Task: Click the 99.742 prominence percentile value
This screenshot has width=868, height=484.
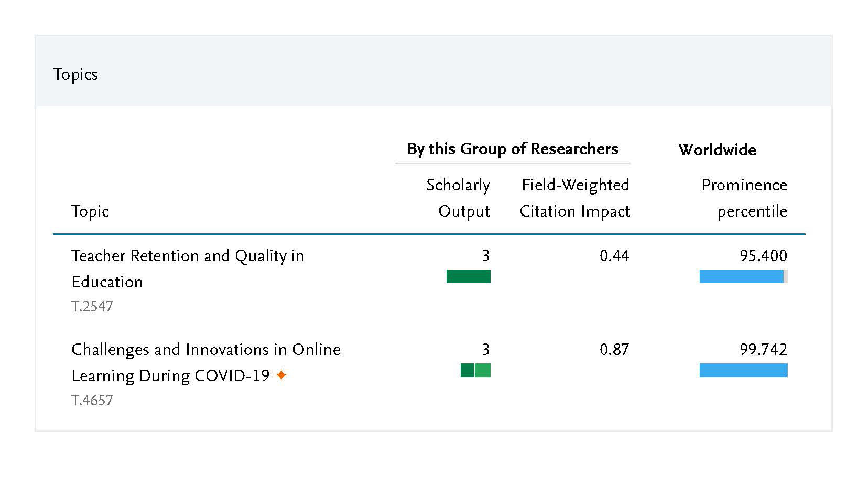Action: [763, 350]
